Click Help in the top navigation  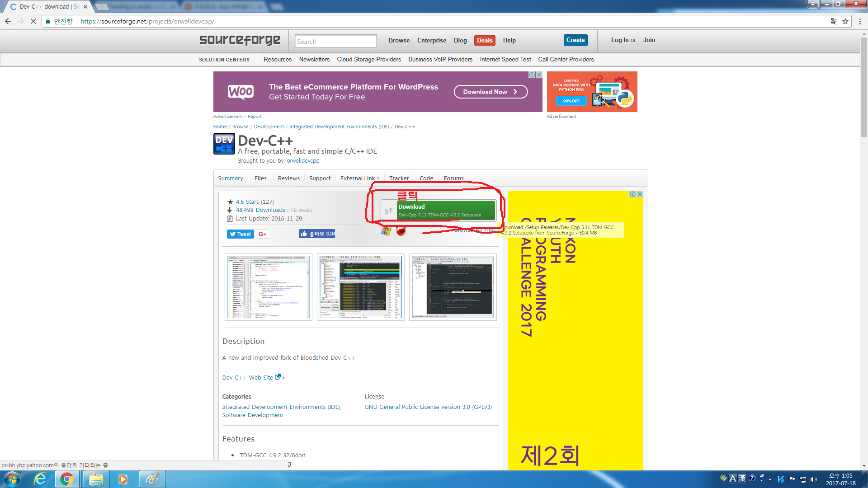click(509, 40)
